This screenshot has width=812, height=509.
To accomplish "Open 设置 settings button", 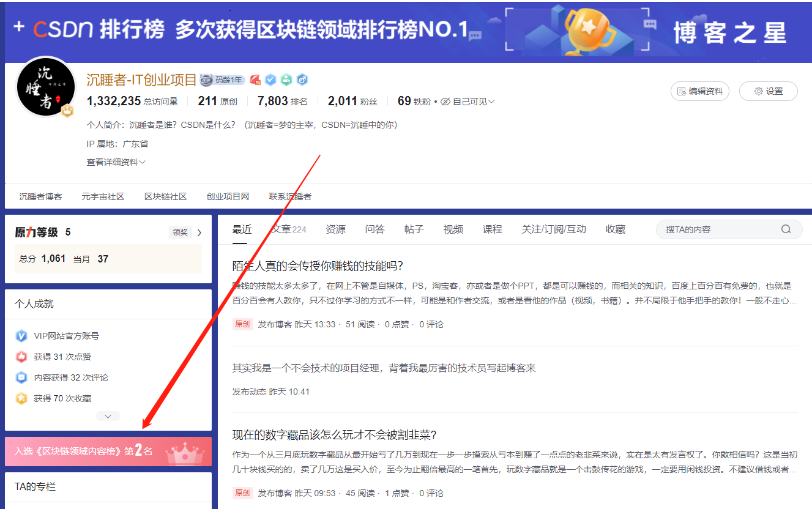I will click(769, 91).
